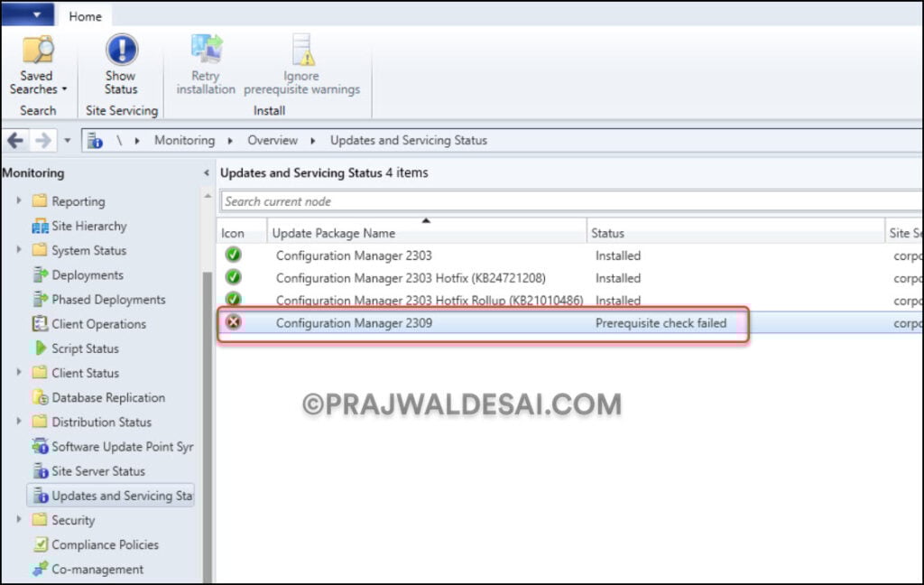Open Script Status node
This screenshot has height=585, width=924.
tap(85, 348)
